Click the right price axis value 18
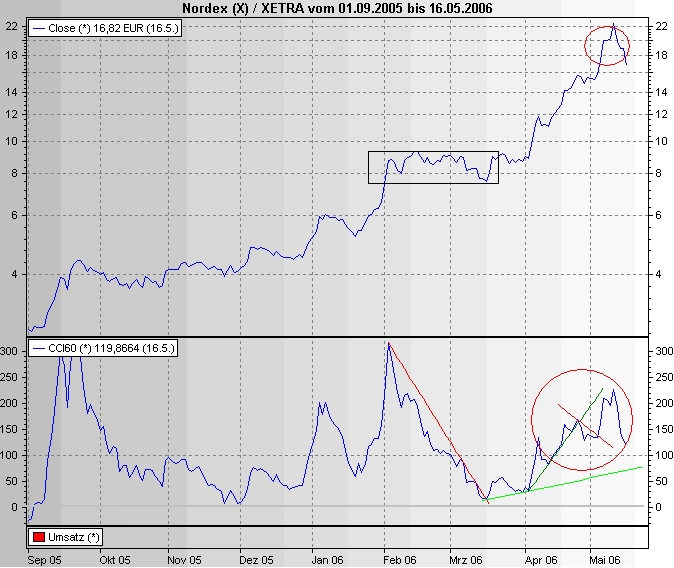 click(661, 55)
